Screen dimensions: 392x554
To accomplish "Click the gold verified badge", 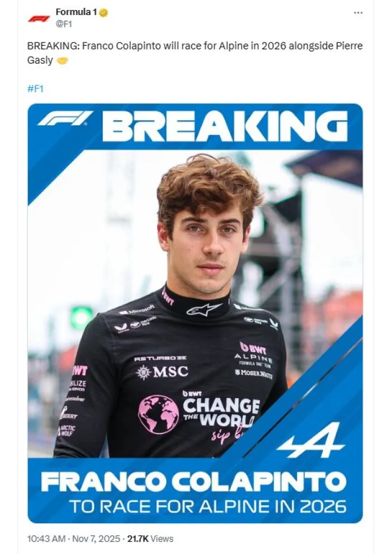I will 103,13.
